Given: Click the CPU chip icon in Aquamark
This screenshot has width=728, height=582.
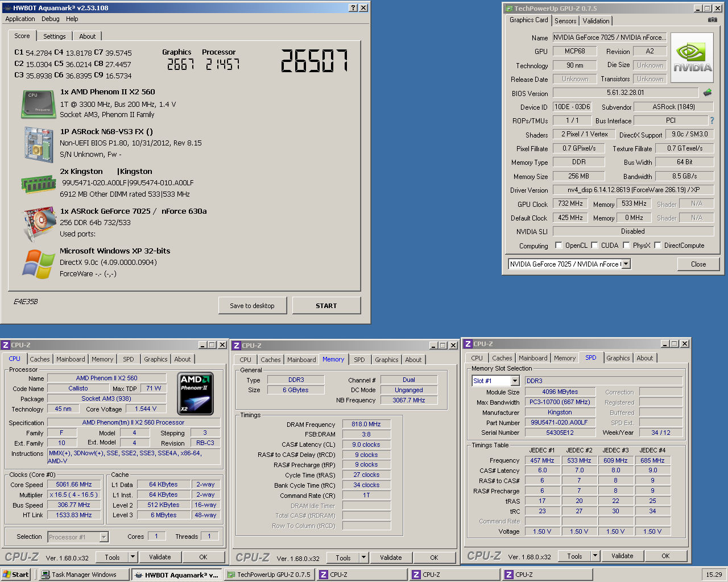Looking at the screenshot, I should click(39, 104).
